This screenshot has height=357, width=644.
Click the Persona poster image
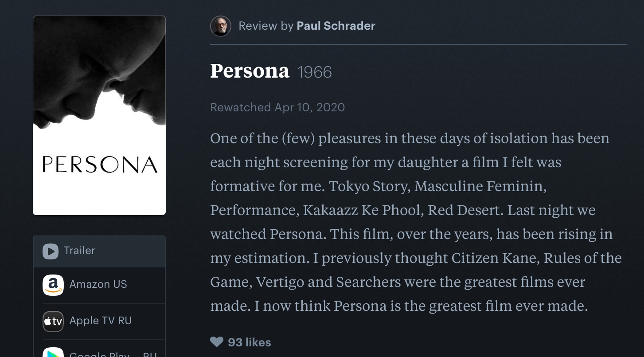coord(99,115)
